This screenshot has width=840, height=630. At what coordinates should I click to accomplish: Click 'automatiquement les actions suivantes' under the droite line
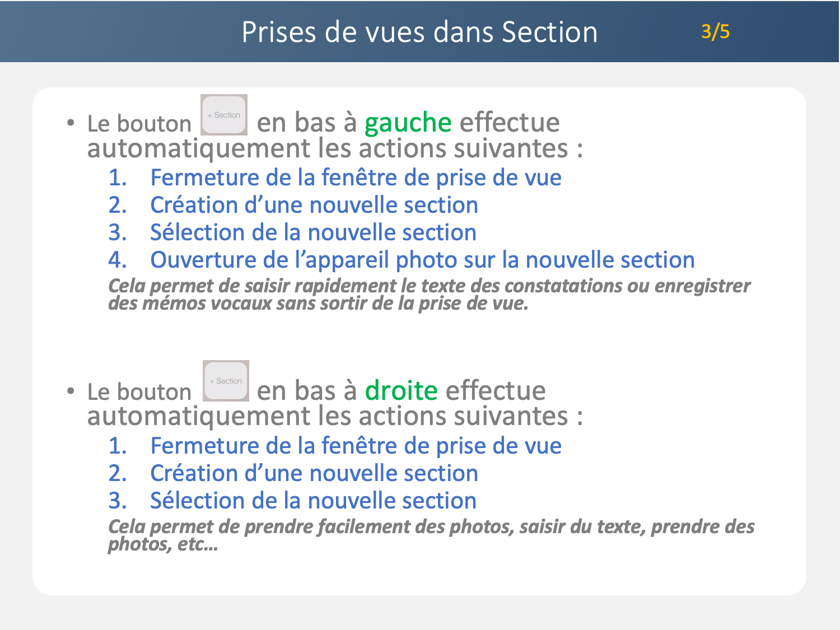(334, 417)
